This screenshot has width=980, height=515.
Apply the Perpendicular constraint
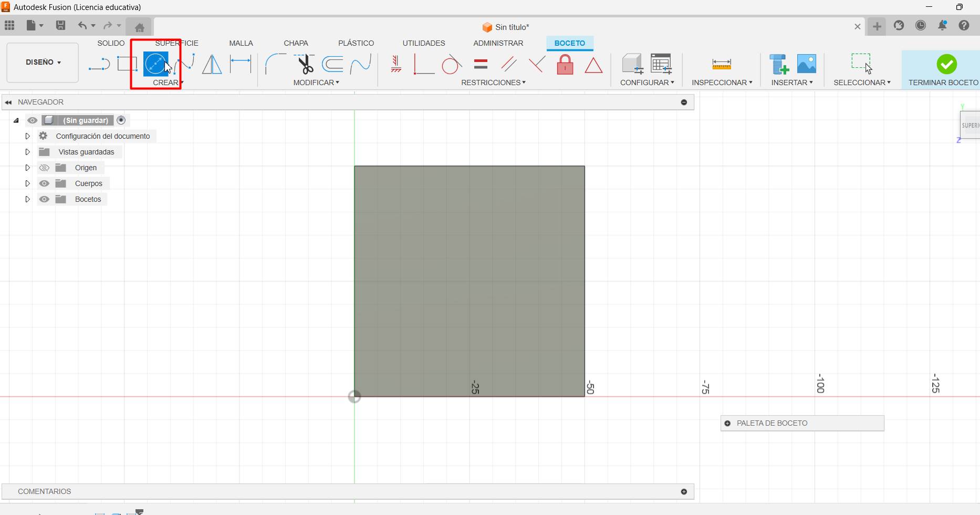(x=537, y=64)
